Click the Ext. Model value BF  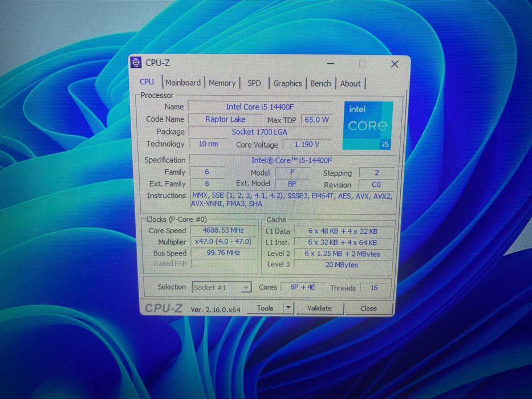[292, 184]
